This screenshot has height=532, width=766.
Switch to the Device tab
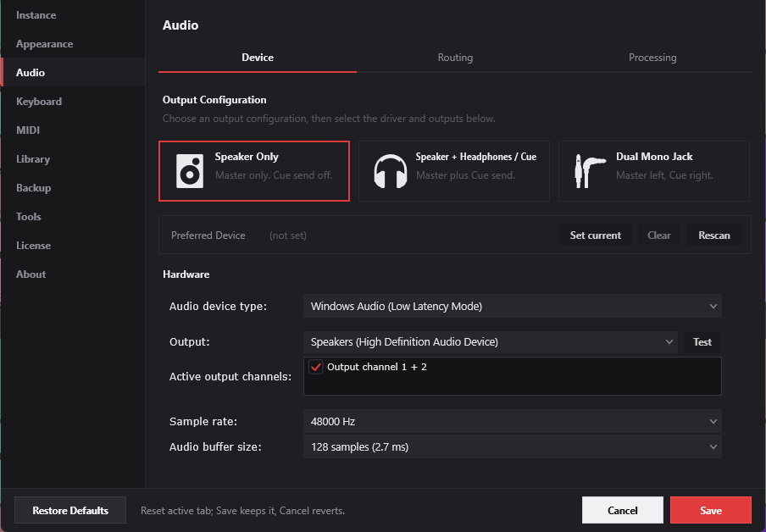point(258,58)
